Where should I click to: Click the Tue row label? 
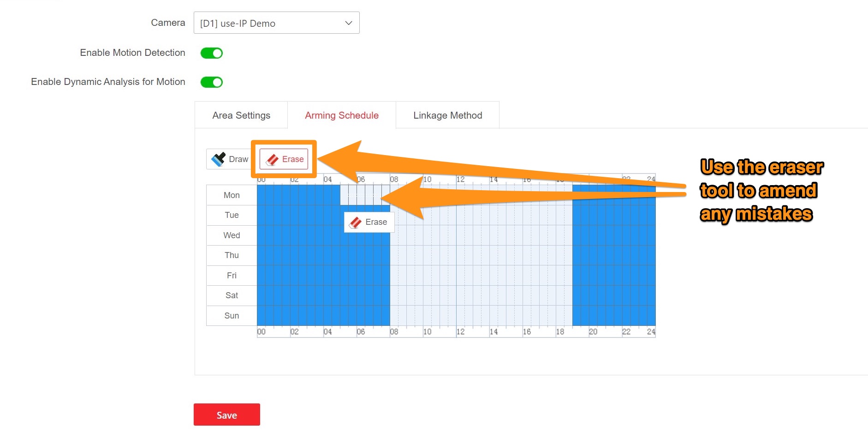[x=232, y=215]
